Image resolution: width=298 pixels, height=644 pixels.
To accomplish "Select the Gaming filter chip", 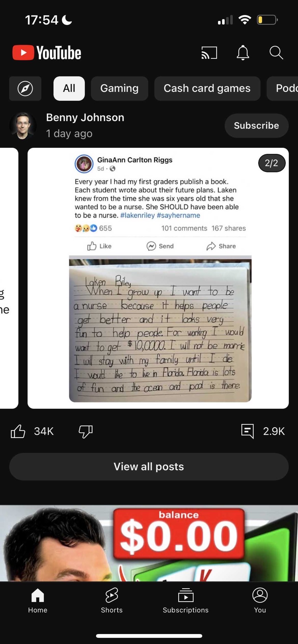I will coord(119,89).
